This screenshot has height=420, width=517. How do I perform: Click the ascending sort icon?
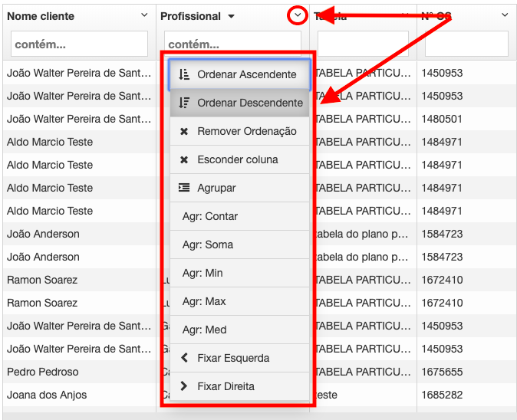(x=183, y=74)
